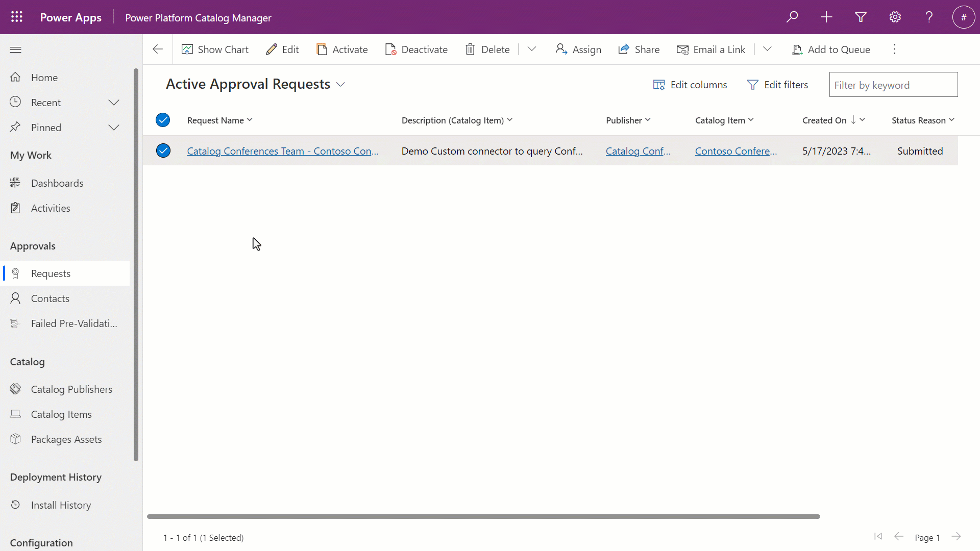Go to Home in the navigation pane

[x=44, y=77]
